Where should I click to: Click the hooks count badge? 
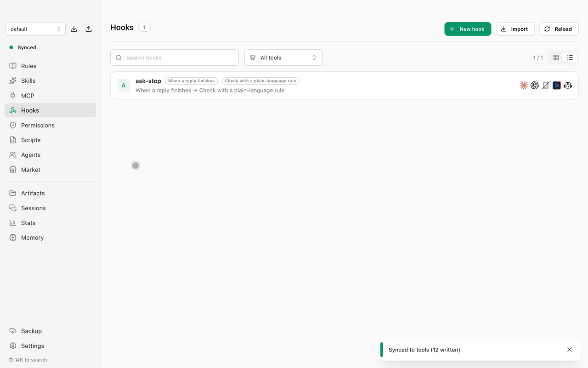click(x=144, y=27)
